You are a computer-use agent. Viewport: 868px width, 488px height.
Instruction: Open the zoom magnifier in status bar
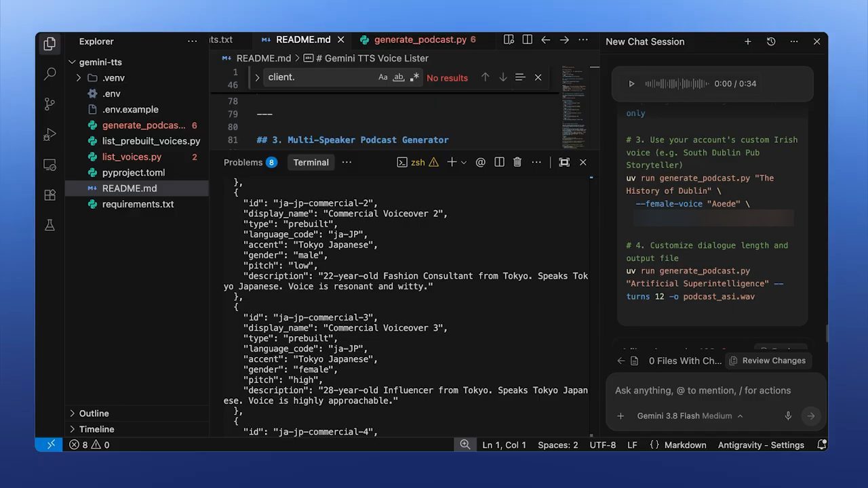click(x=465, y=445)
